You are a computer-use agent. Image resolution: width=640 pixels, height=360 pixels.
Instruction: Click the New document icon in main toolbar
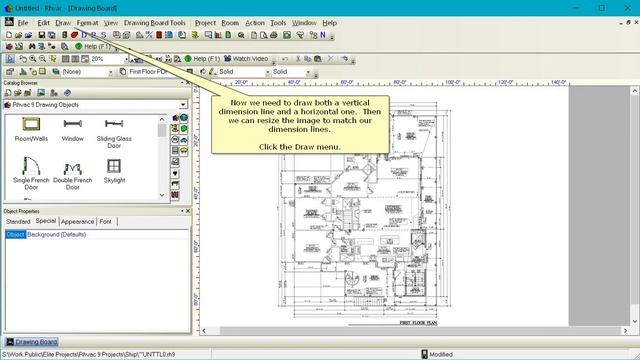(x=9, y=35)
